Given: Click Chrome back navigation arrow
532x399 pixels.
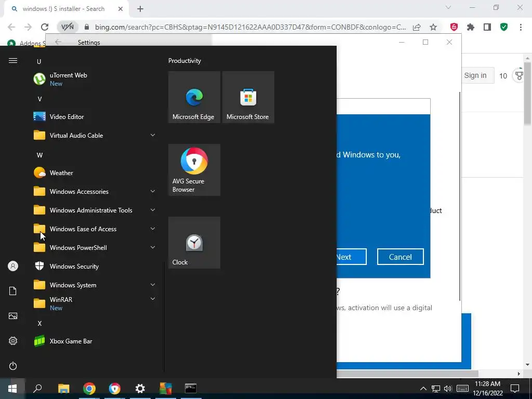Looking at the screenshot, I should (x=11, y=27).
